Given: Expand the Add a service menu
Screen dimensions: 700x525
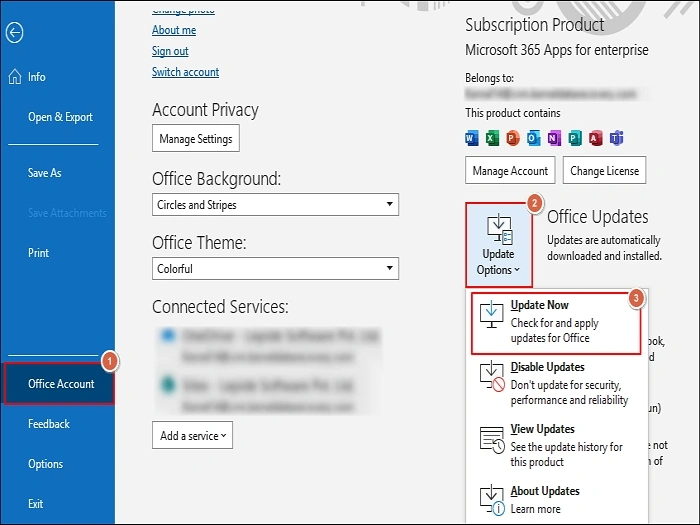Looking at the screenshot, I should 192,435.
